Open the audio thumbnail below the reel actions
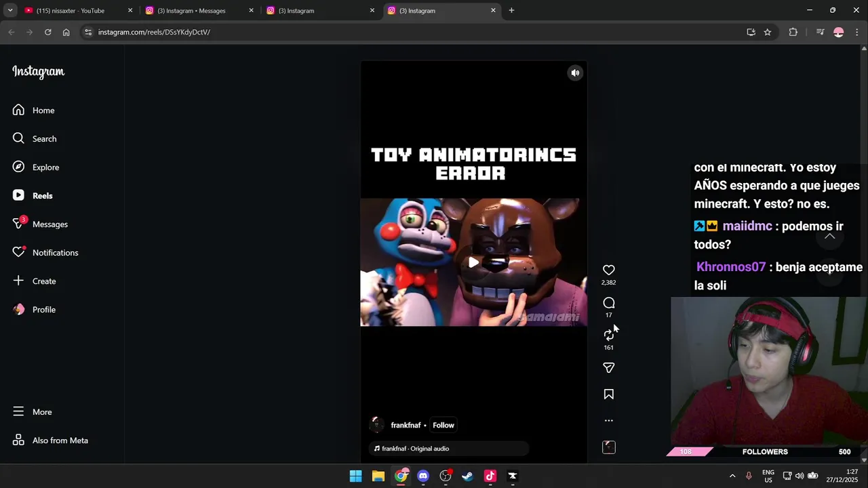This screenshot has height=488, width=868. [609, 447]
